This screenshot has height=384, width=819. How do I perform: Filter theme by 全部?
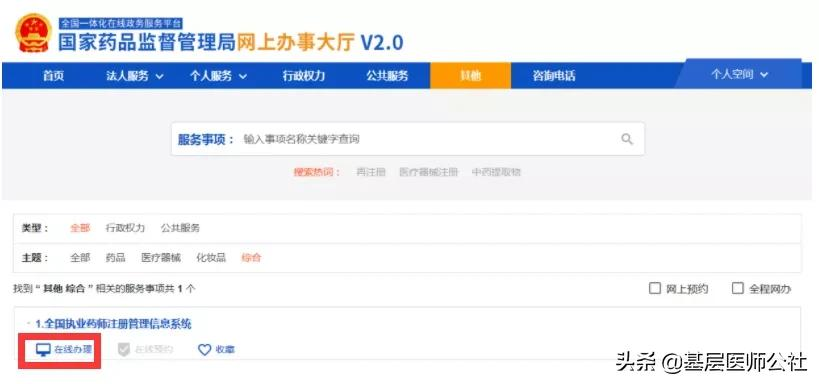[80, 258]
